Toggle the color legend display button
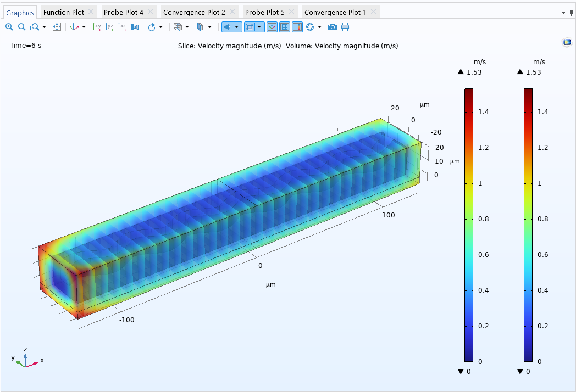The image size is (576, 392). point(297,27)
